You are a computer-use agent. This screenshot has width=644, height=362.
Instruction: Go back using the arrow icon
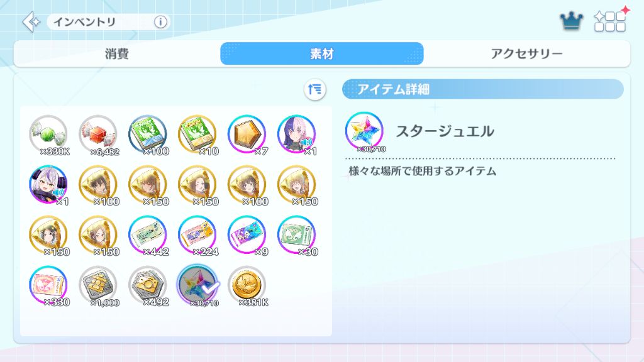click(x=31, y=22)
